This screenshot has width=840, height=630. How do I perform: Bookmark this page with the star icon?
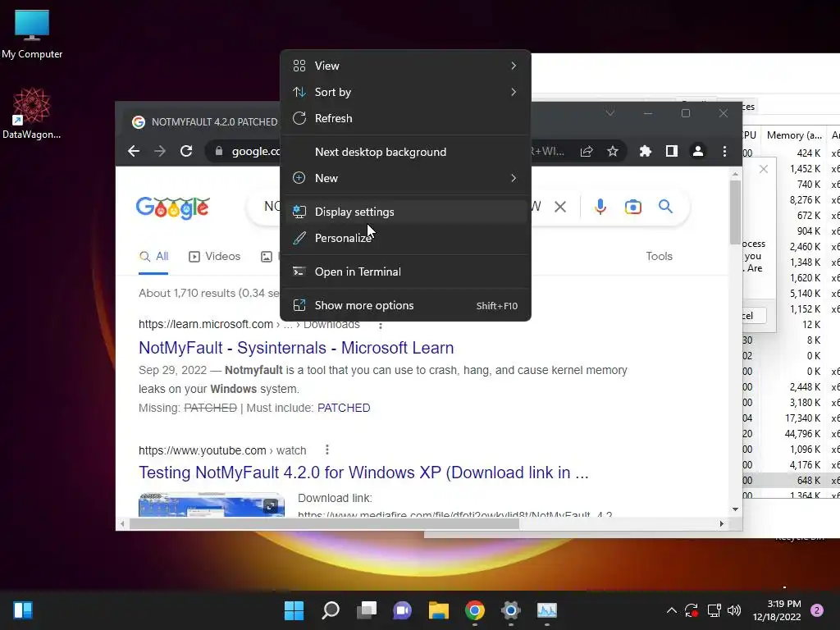pyautogui.click(x=612, y=152)
